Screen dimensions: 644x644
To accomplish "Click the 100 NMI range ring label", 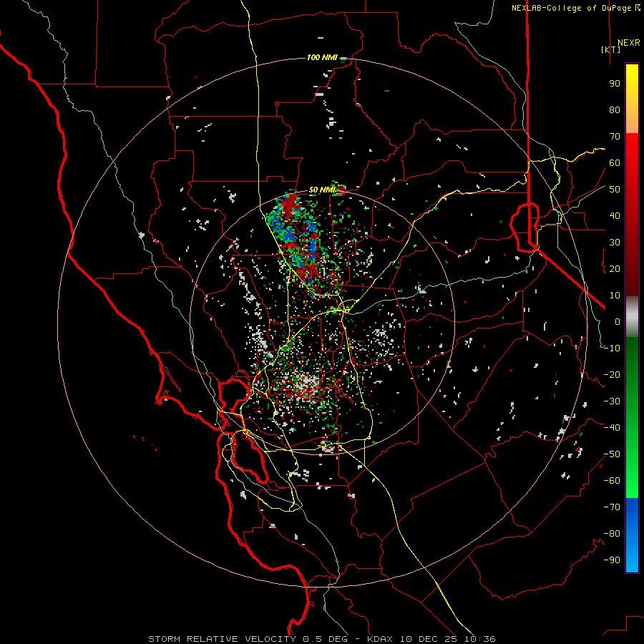I will pos(322,57).
